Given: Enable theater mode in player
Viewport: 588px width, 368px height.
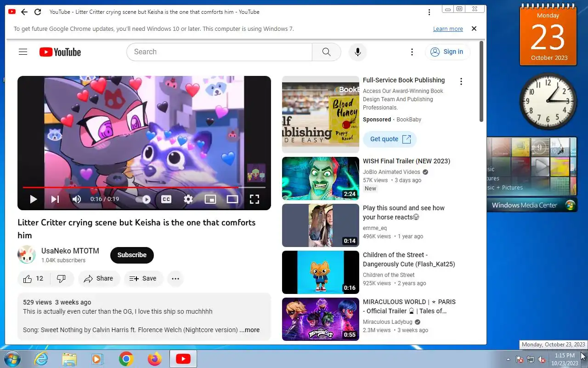Looking at the screenshot, I should click(232, 199).
